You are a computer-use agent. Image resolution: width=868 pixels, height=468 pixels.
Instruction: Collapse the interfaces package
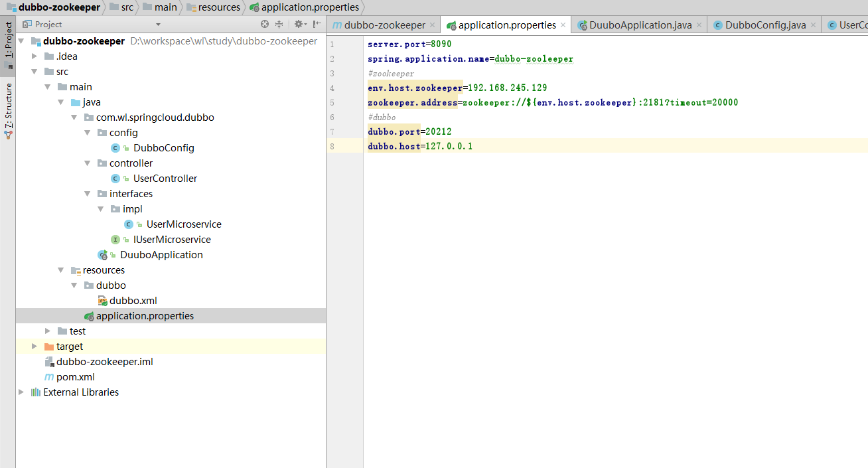(88, 194)
